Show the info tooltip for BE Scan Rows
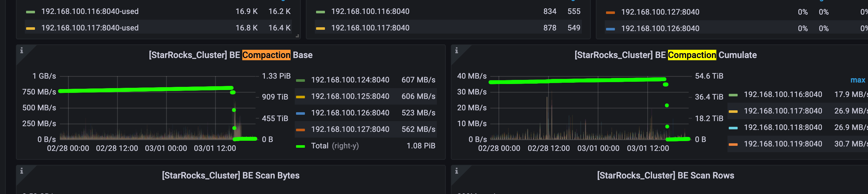 [x=457, y=171]
